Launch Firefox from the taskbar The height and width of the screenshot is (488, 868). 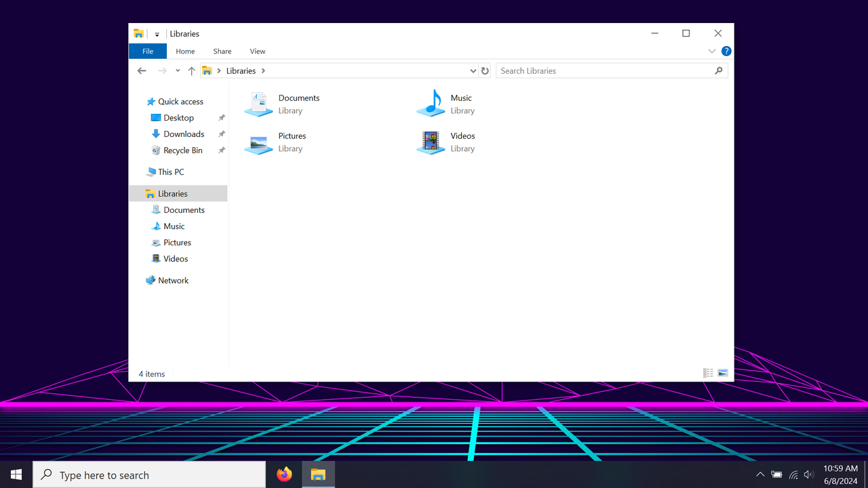(284, 474)
